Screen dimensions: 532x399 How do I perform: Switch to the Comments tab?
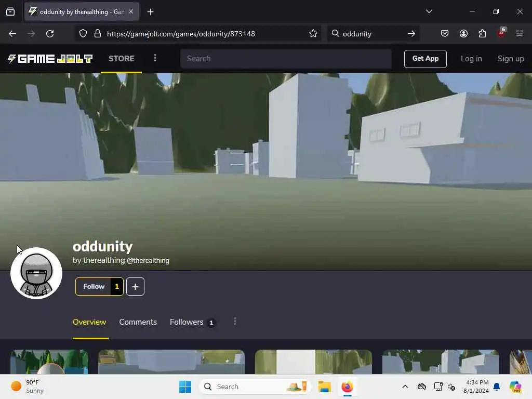[138, 322]
